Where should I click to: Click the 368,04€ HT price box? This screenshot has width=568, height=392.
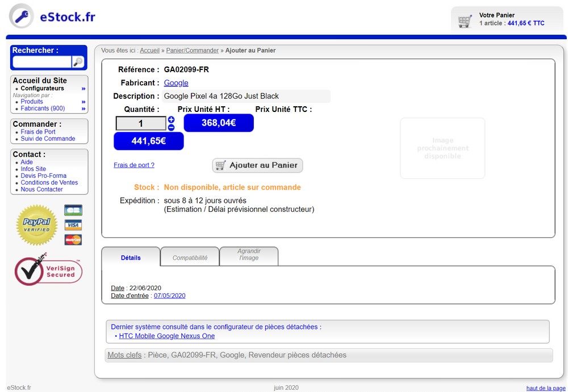click(x=219, y=123)
